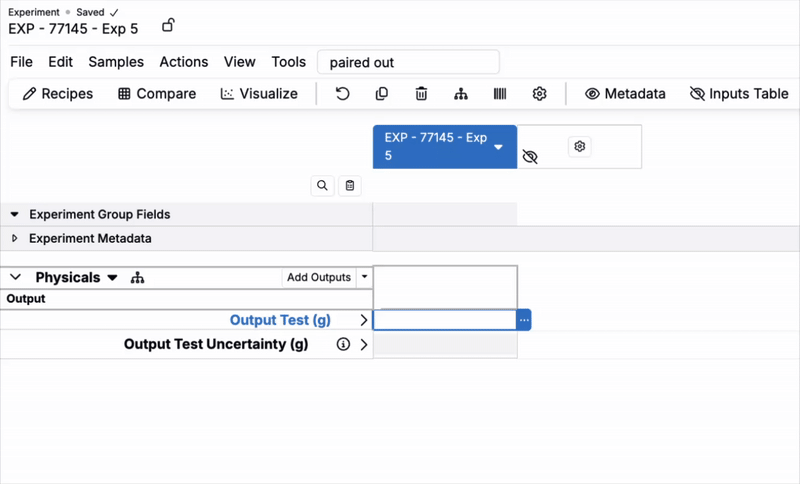Open the Actions menu
Image resolution: width=800 pixels, height=484 pixels.
[184, 62]
